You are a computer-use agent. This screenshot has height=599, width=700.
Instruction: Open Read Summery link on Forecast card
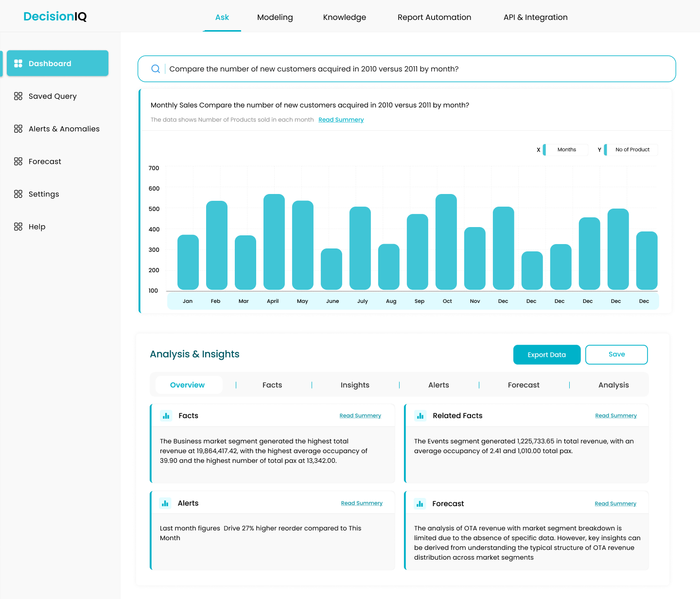pyautogui.click(x=615, y=504)
